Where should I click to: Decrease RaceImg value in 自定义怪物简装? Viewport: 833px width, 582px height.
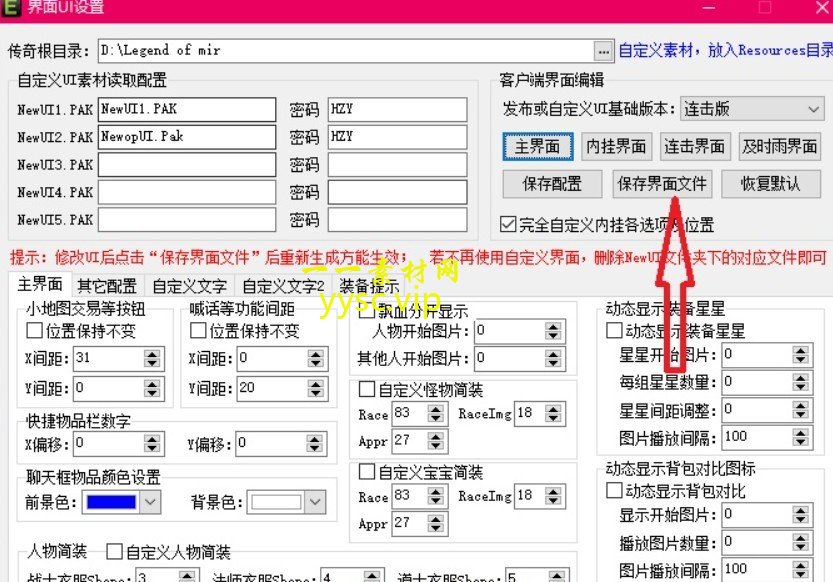(553, 418)
